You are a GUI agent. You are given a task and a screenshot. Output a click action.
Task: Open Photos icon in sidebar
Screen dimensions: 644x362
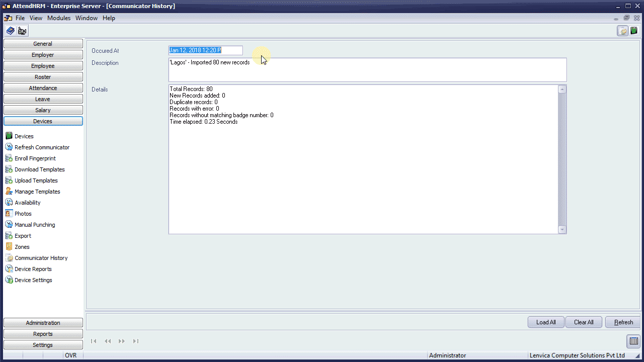(9, 214)
